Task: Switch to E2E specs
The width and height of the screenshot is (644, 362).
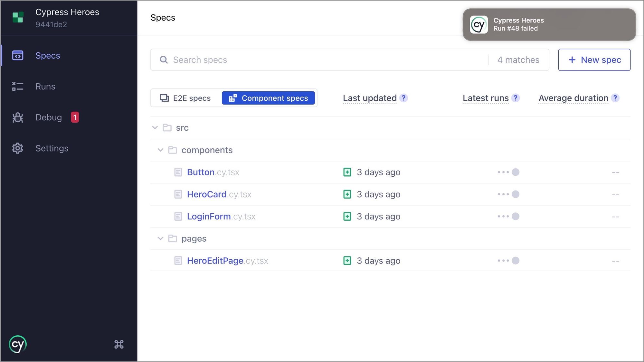Action: point(186,98)
